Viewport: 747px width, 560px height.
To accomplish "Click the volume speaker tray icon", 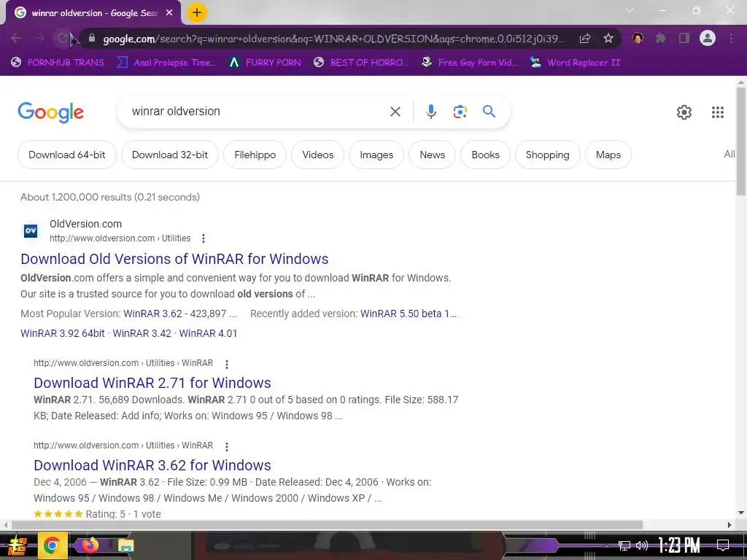I will point(642,545).
